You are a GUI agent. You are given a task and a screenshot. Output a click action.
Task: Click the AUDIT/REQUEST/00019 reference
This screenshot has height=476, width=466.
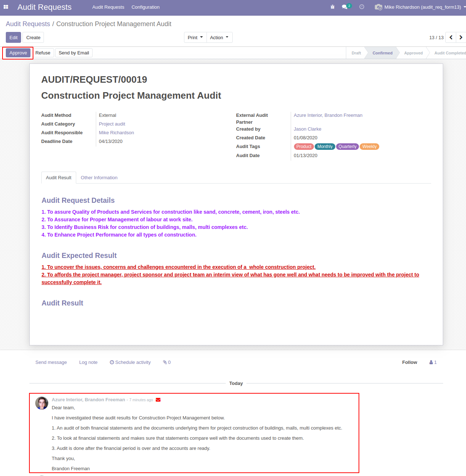[94, 79]
